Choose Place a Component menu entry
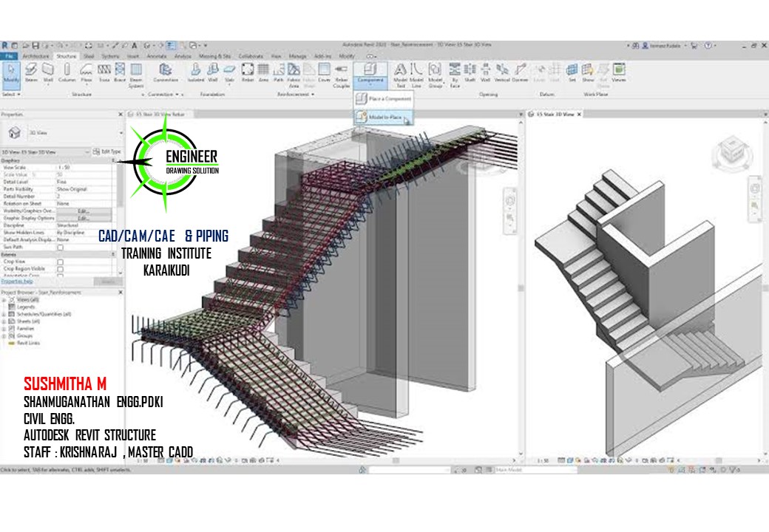The image size is (769, 532). click(x=384, y=99)
